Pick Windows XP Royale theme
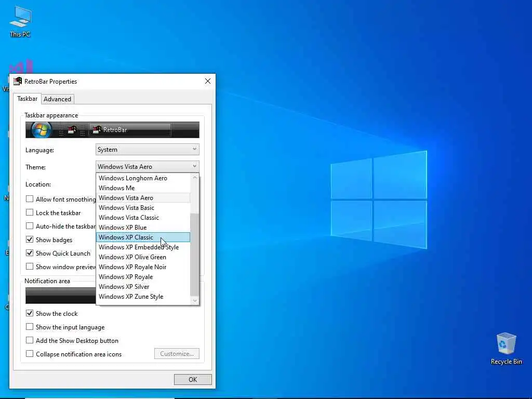 tap(143, 276)
